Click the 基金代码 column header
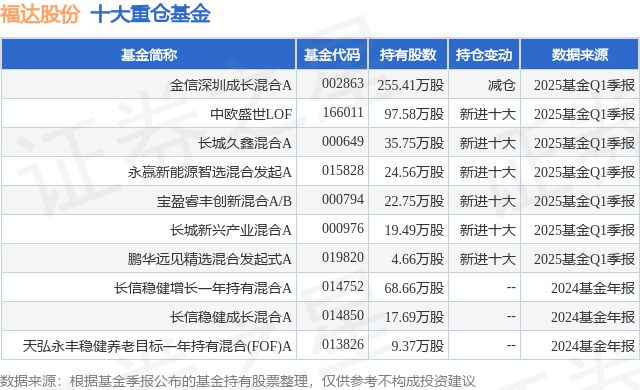Viewport: 640px width, 390px height. [332, 54]
